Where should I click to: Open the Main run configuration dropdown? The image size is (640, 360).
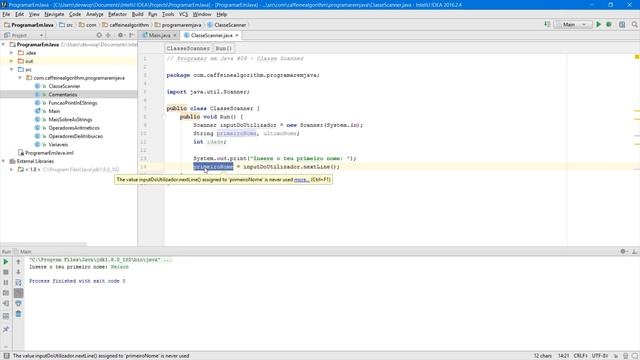coord(573,24)
